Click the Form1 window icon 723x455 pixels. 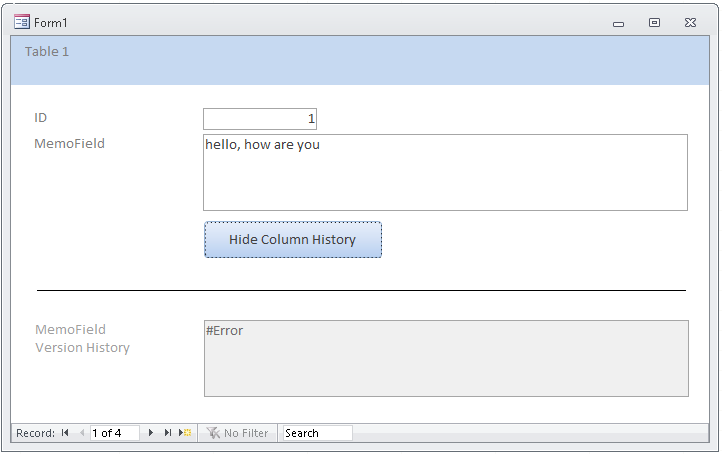click(x=22, y=22)
